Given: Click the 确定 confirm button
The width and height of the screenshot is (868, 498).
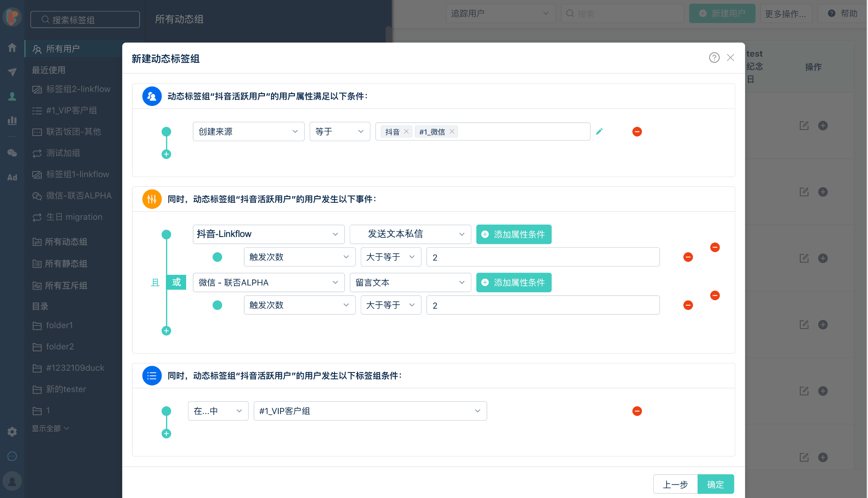Looking at the screenshot, I should (x=716, y=484).
